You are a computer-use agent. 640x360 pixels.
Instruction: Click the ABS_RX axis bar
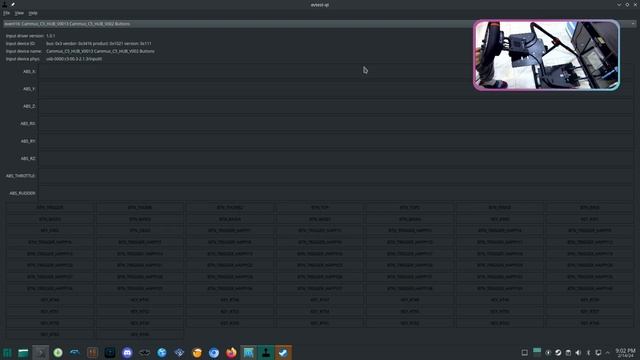[336, 124]
